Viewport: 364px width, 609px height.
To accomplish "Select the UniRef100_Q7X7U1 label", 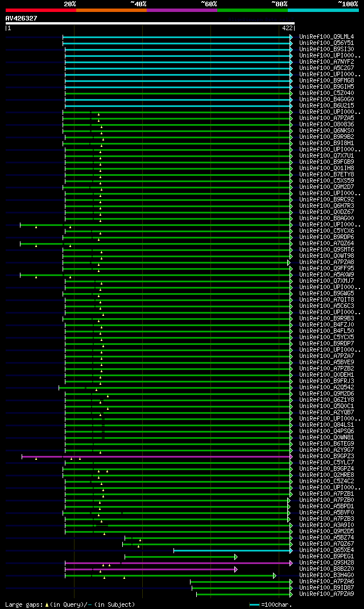I will [x=326, y=156].
